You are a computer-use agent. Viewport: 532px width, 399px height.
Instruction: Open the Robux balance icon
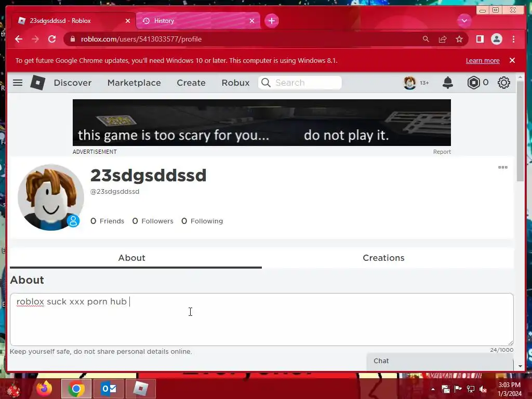(x=473, y=83)
